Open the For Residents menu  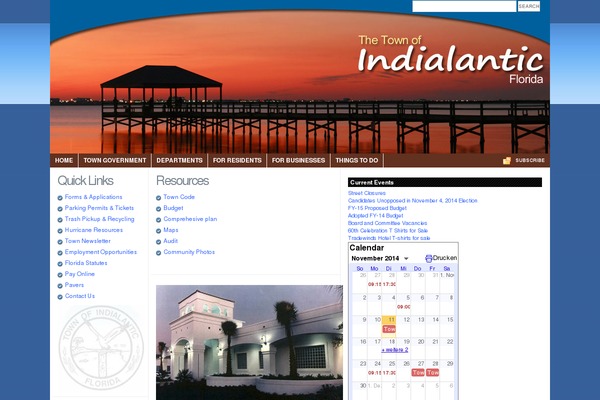[237, 160]
